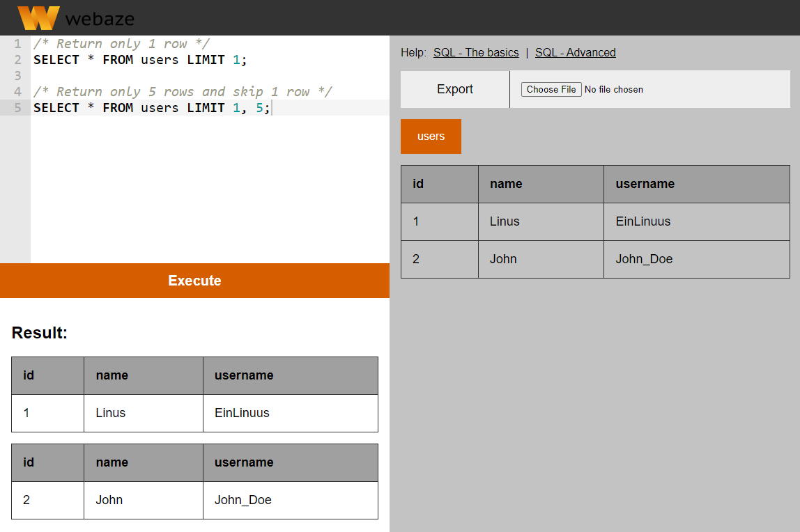Click 'username' header in users schema table

(x=696, y=184)
